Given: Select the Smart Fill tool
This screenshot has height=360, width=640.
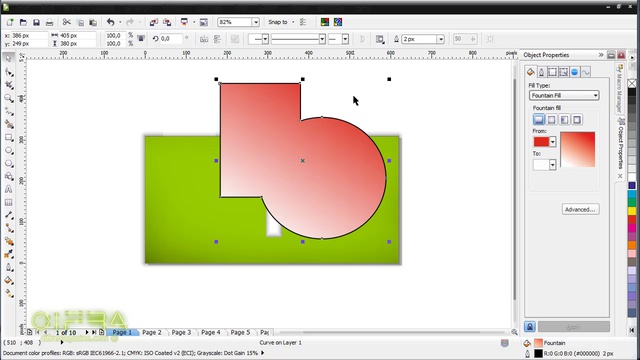Looking at the screenshot, I should pos(9,124).
